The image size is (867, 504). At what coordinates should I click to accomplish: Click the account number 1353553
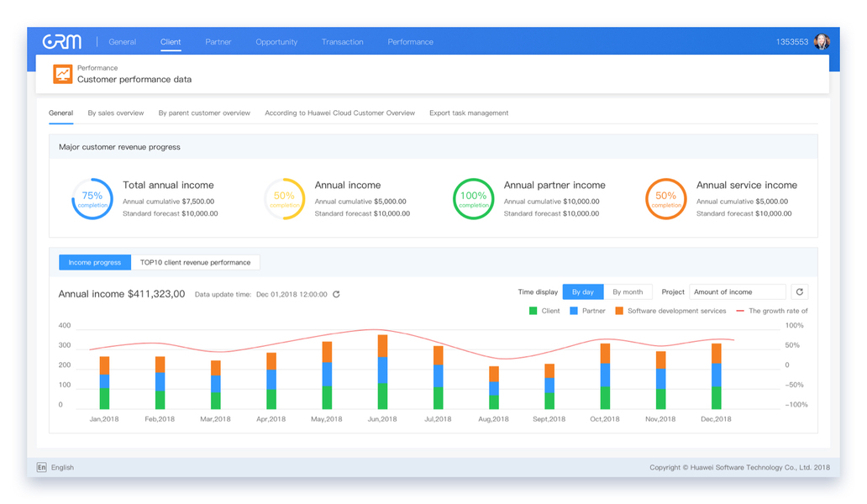pyautogui.click(x=791, y=41)
